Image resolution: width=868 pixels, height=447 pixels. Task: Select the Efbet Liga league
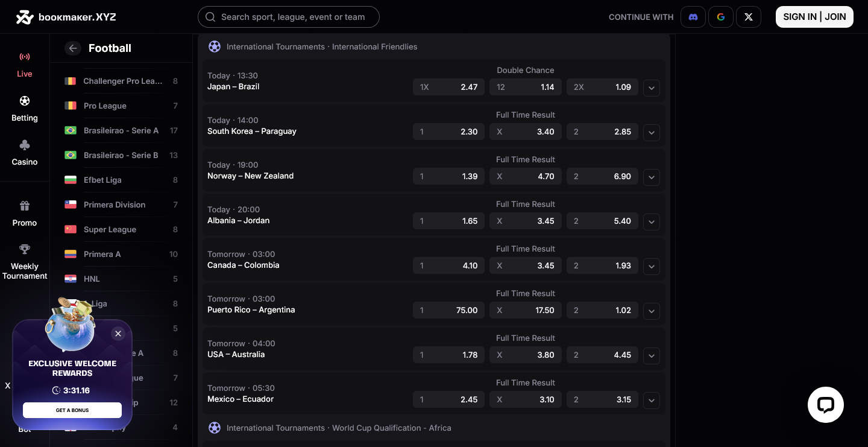coord(102,180)
